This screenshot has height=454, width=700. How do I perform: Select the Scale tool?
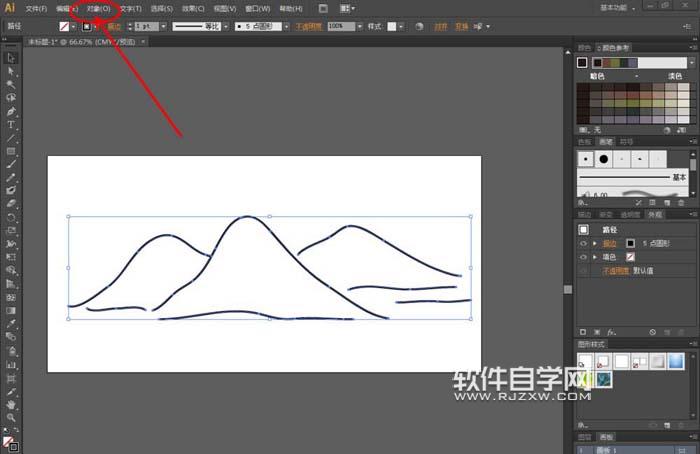click(11, 231)
